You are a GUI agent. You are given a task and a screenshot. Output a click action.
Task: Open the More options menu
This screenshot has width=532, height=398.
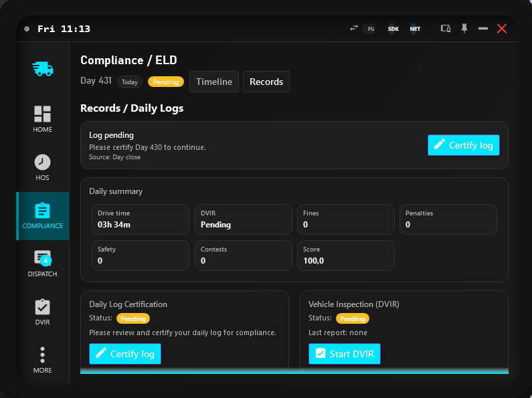pyautogui.click(x=42, y=360)
